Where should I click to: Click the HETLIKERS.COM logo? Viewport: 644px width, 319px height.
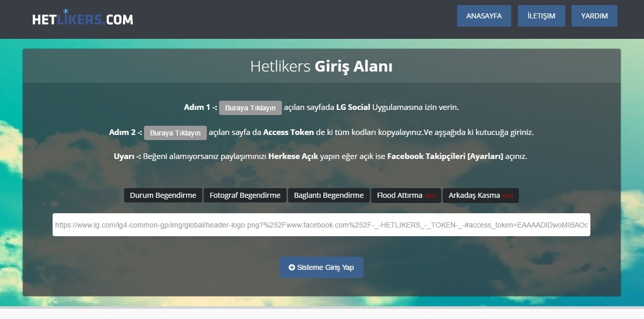pos(82,18)
